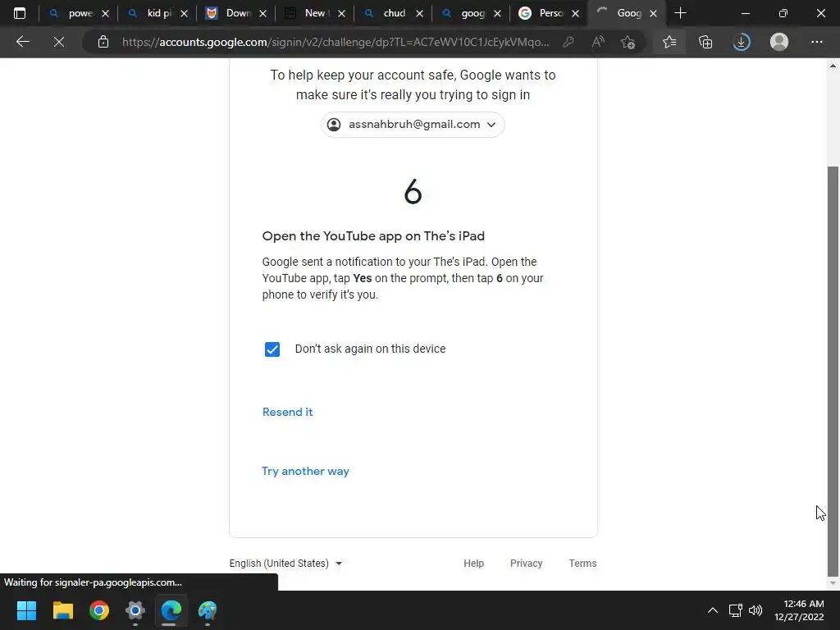Open the Windows Start menu
The width and height of the screenshot is (840, 630).
[26, 610]
